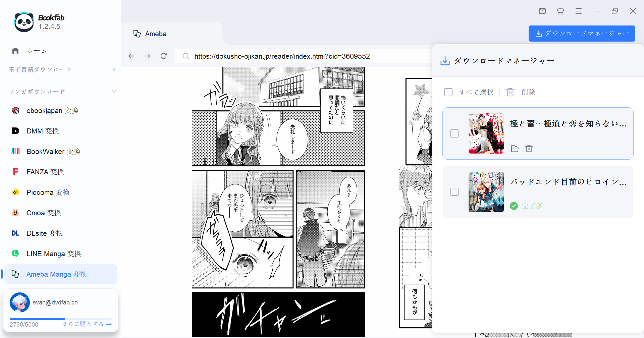Open the hamburger menu in title bar
The image size is (644, 338).
coord(579,11)
